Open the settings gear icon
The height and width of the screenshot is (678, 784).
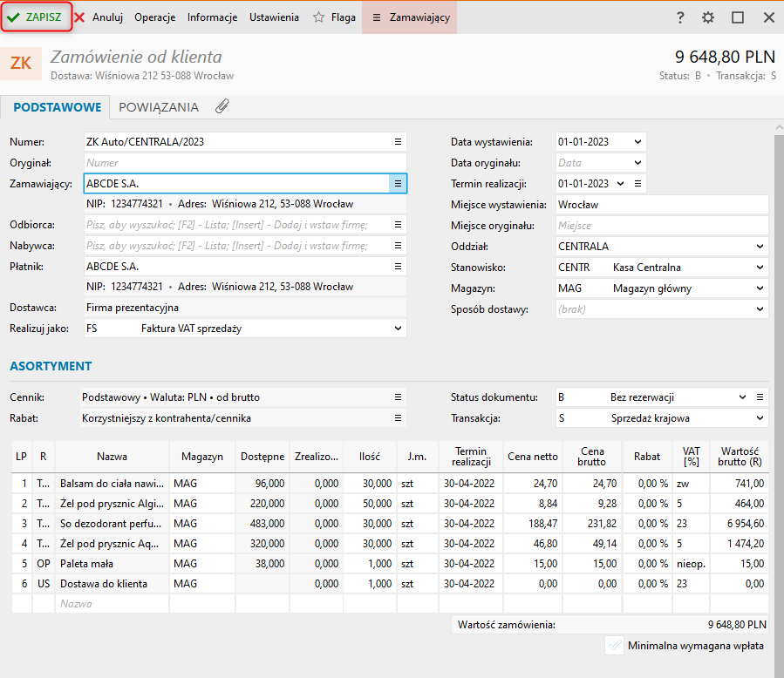[708, 17]
